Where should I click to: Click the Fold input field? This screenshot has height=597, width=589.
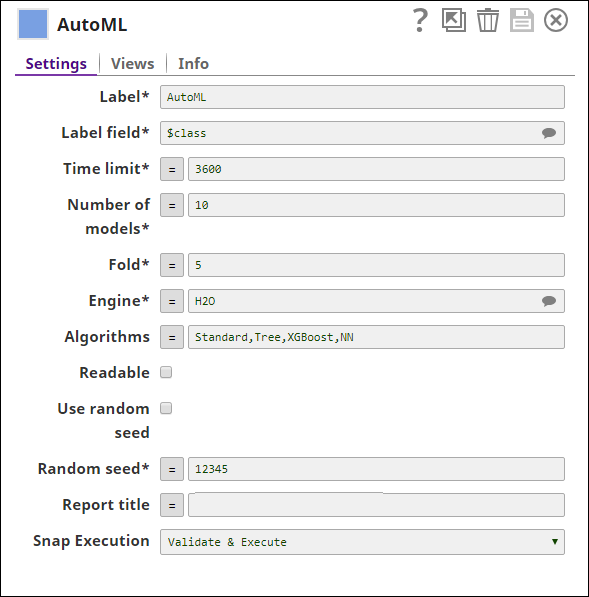[376, 265]
